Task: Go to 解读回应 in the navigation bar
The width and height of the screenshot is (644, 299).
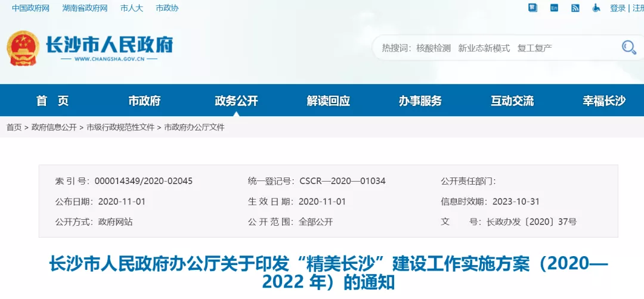Action: coord(328,101)
